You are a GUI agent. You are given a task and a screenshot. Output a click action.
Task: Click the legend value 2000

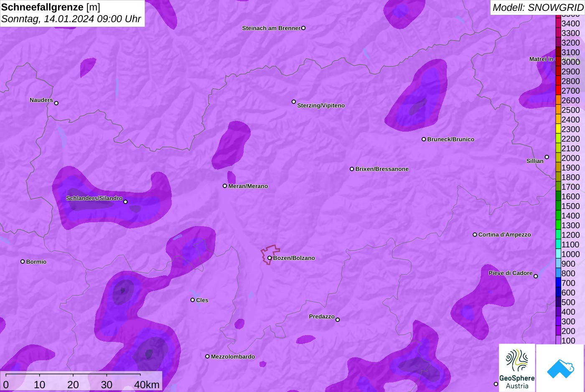pos(570,158)
